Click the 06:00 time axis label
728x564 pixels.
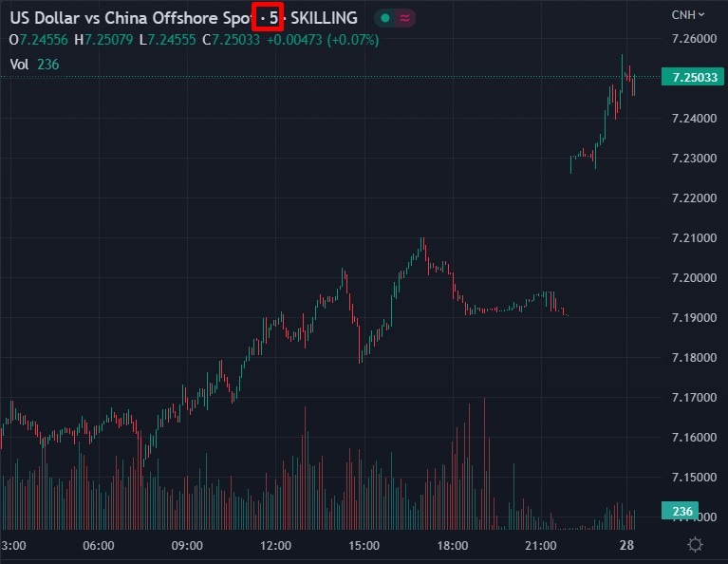tap(99, 545)
